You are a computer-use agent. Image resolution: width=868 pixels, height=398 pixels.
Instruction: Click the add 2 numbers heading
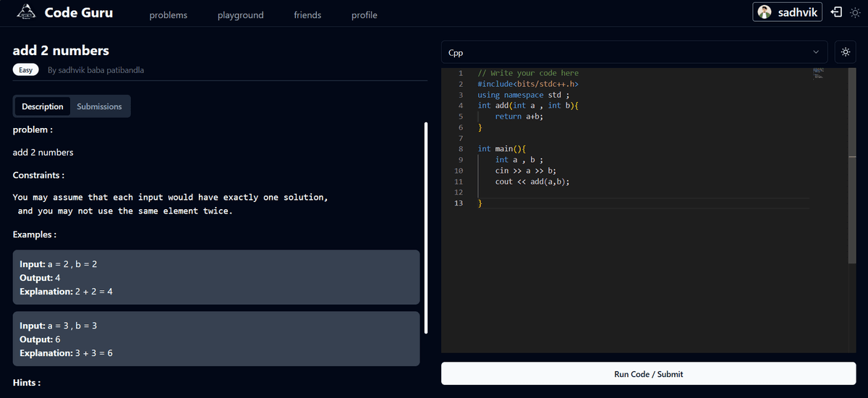coord(61,51)
